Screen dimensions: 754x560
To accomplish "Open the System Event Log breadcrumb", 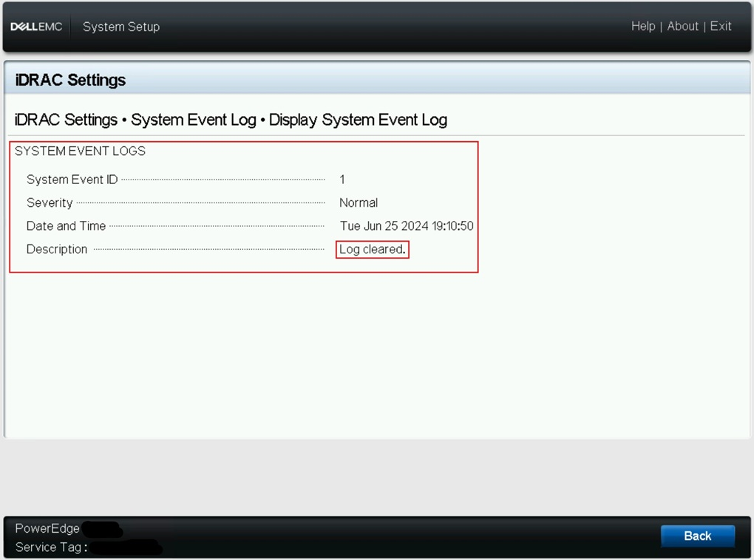I will (193, 120).
